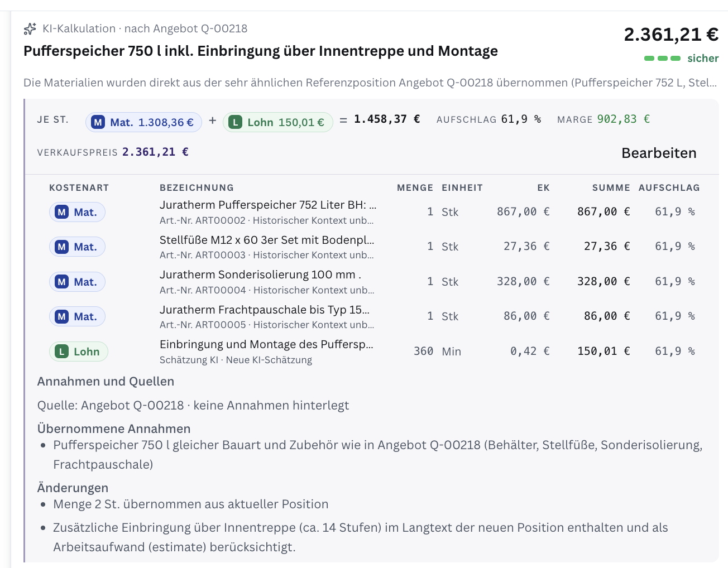
Task: Select the Mat. badge for Stellfüße M12 x 60
Action: 78,247
